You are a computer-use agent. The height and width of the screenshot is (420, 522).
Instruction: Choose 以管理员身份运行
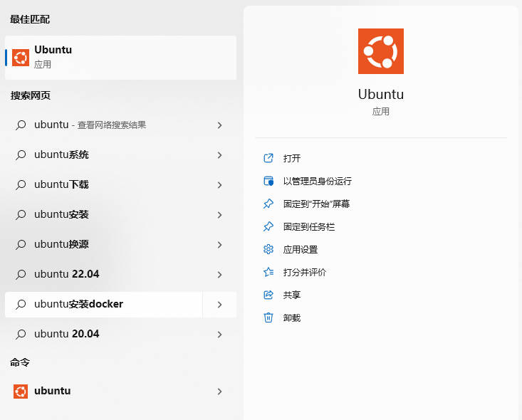click(x=318, y=181)
